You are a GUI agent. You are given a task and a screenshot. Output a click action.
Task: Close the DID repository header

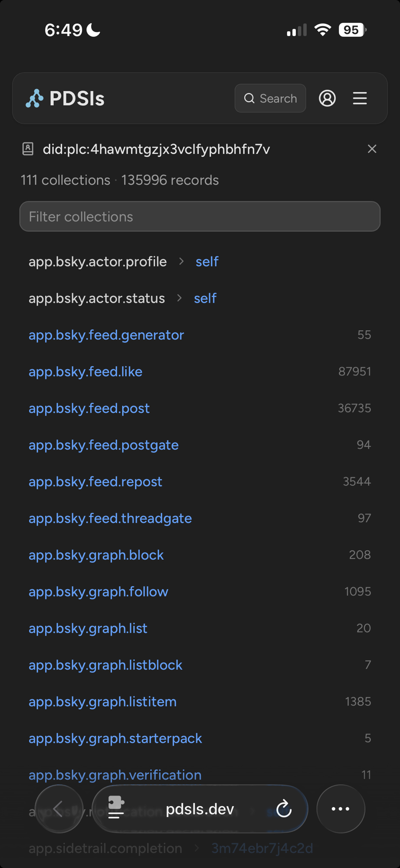pos(372,149)
